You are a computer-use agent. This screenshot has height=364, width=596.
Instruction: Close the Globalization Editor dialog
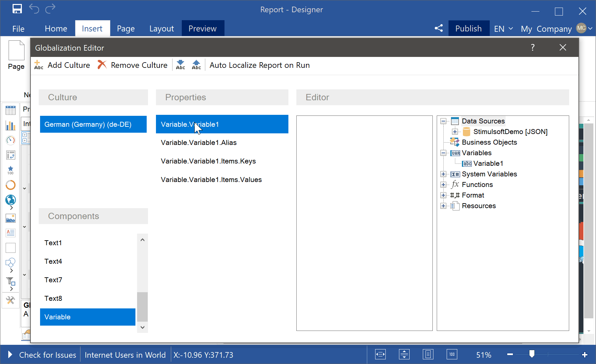[563, 48]
